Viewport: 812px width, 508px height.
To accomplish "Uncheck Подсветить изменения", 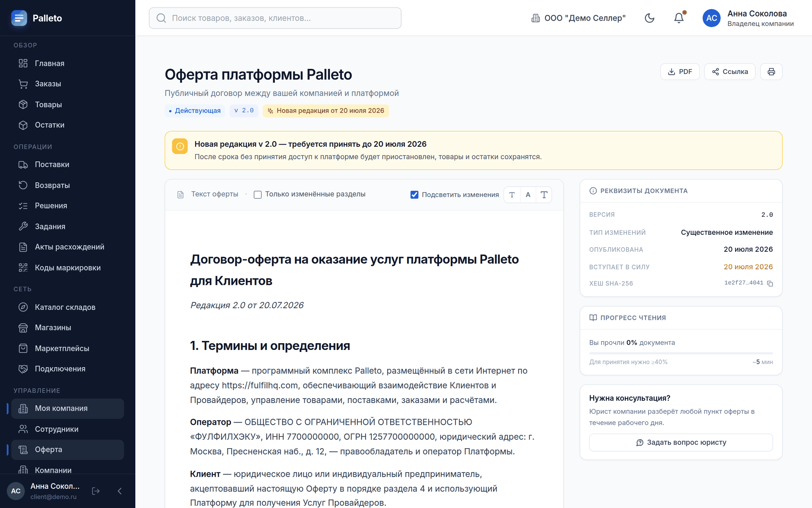I will pos(414,195).
